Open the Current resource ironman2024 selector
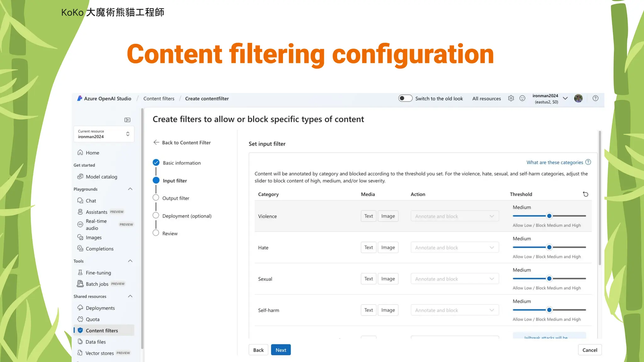The height and width of the screenshot is (362, 644). (x=104, y=134)
